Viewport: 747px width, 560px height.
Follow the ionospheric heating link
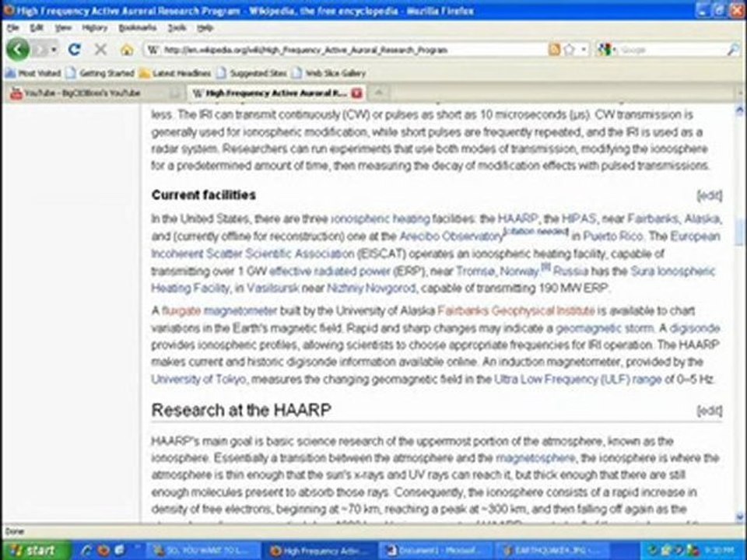click(x=381, y=219)
